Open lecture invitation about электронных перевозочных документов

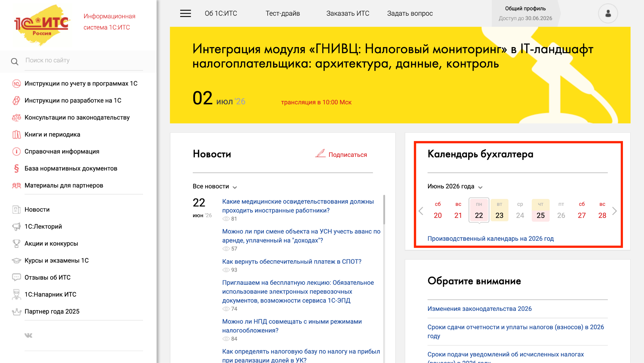coord(298,292)
